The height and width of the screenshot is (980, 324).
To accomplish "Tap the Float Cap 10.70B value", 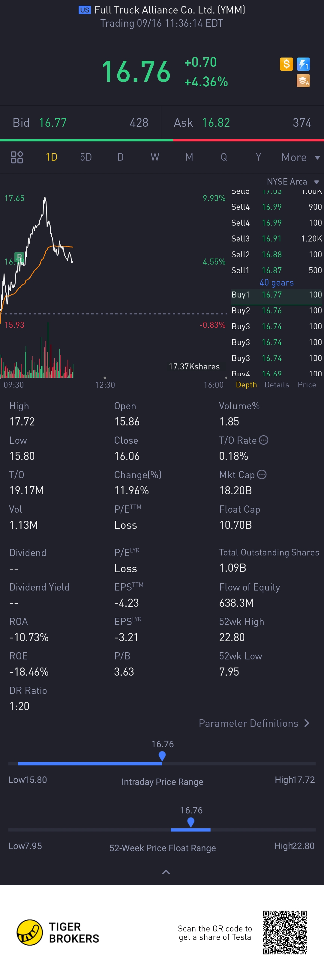I will point(235,525).
